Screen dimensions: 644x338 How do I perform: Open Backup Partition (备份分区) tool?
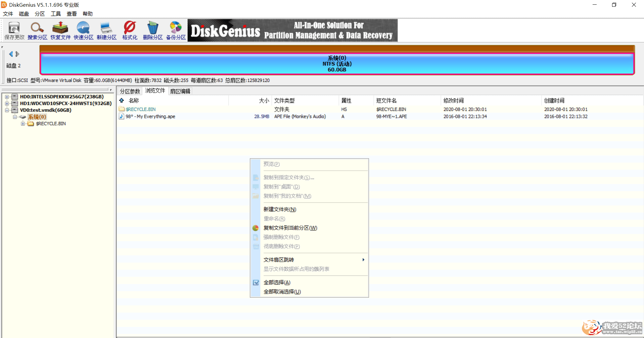point(176,30)
